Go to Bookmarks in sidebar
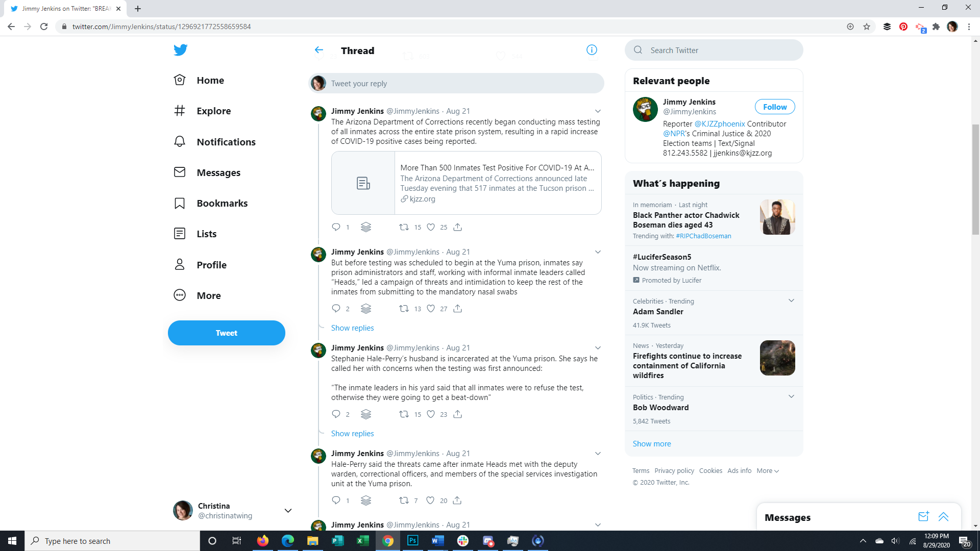The image size is (980, 551). pyautogui.click(x=222, y=203)
